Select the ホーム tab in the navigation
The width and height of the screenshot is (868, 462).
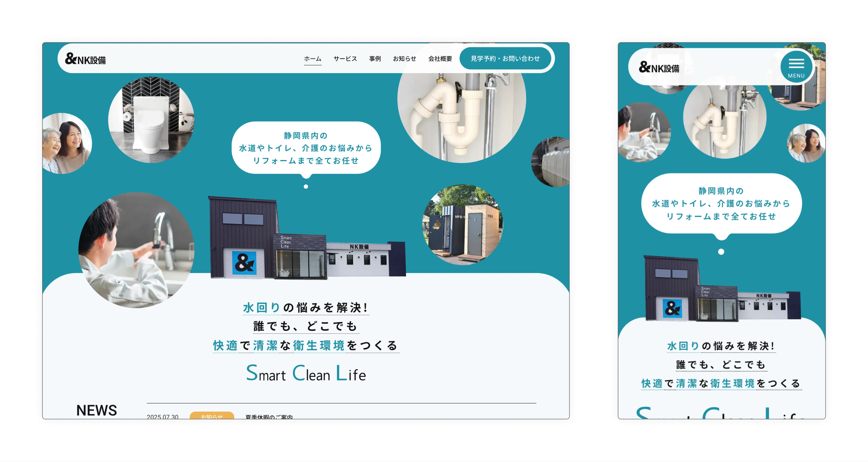(x=313, y=58)
